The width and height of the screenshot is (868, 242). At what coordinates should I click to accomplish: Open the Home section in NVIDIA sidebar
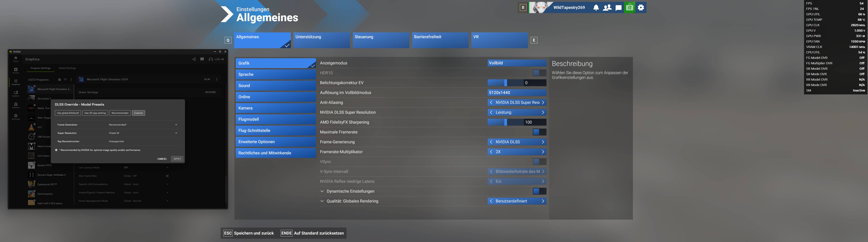pyautogui.click(x=15, y=59)
